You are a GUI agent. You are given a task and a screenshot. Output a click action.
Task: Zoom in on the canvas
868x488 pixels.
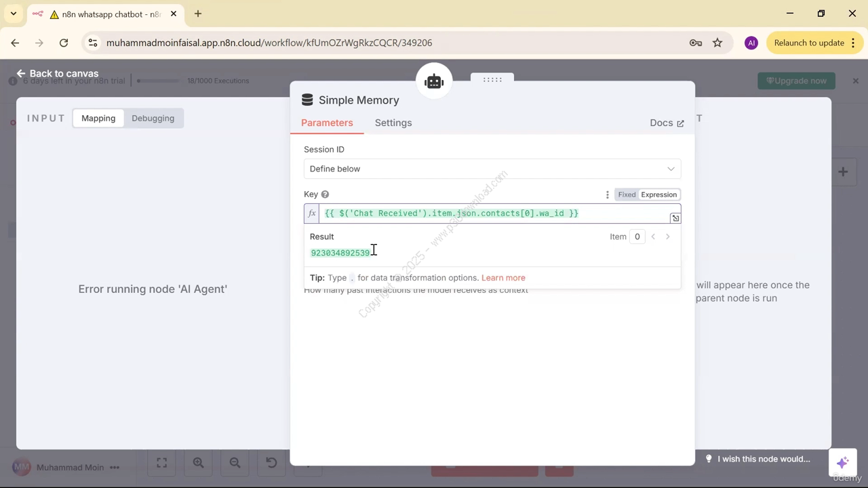(x=198, y=462)
